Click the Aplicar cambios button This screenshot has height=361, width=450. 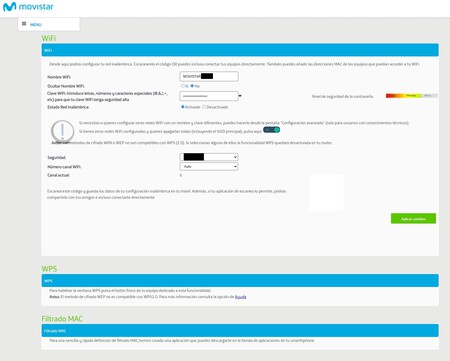(x=413, y=219)
